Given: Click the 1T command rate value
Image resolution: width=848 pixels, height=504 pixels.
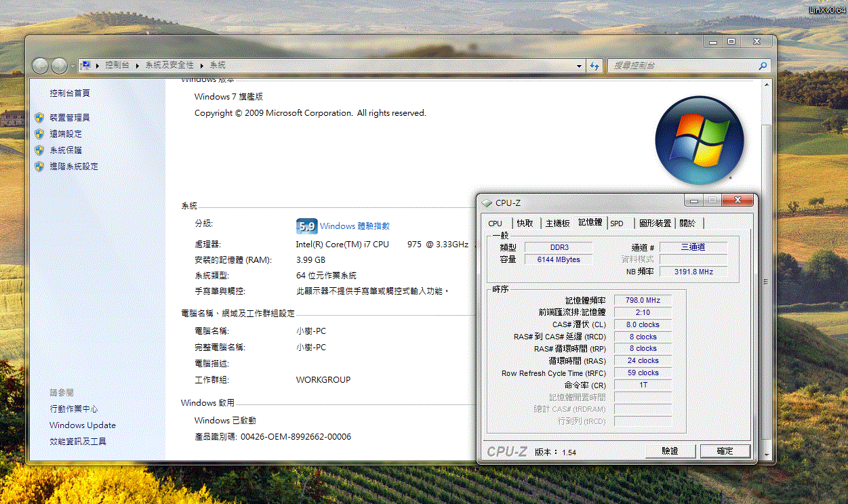Looking at the screenshot, I should click(x=643, y=385).
